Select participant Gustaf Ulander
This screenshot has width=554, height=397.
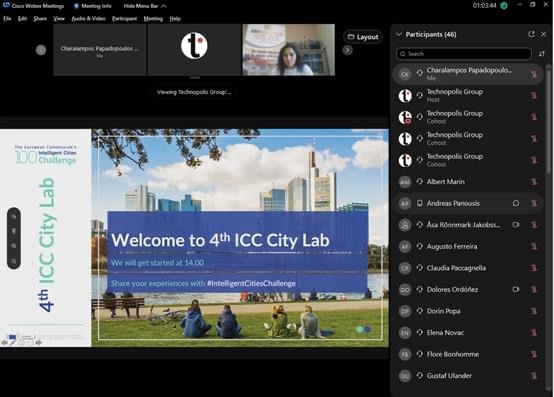pyautogui.click(x=468, y=375)
